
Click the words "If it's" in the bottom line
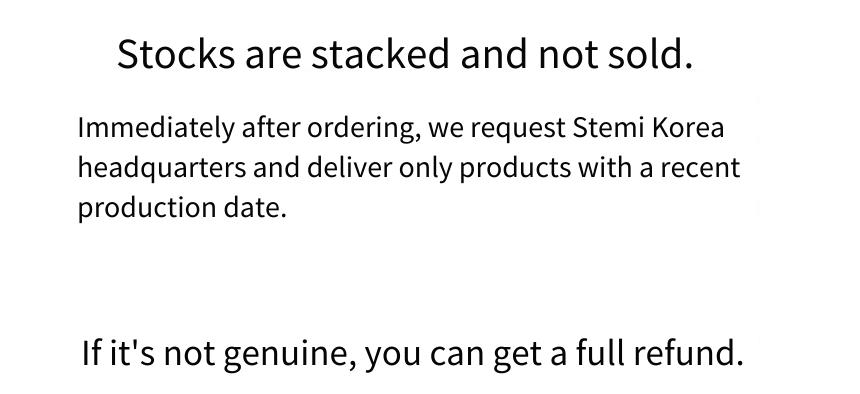(119, 353)
